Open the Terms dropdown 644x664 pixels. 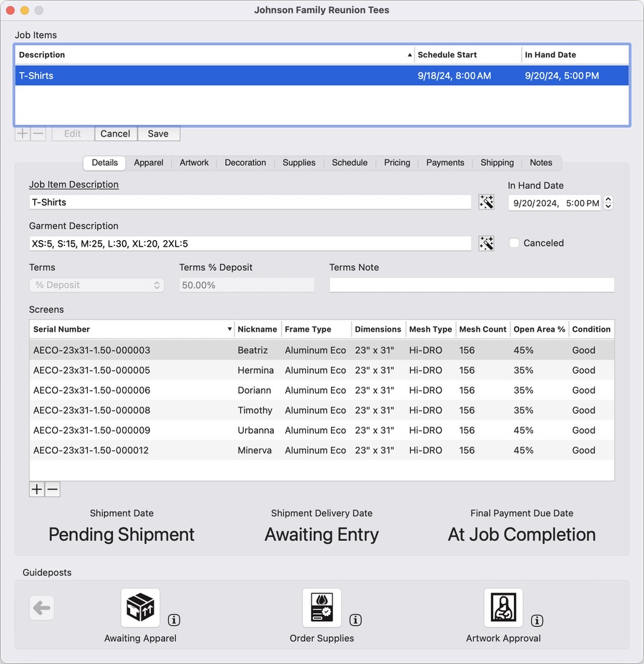click(x=96, y=285)
